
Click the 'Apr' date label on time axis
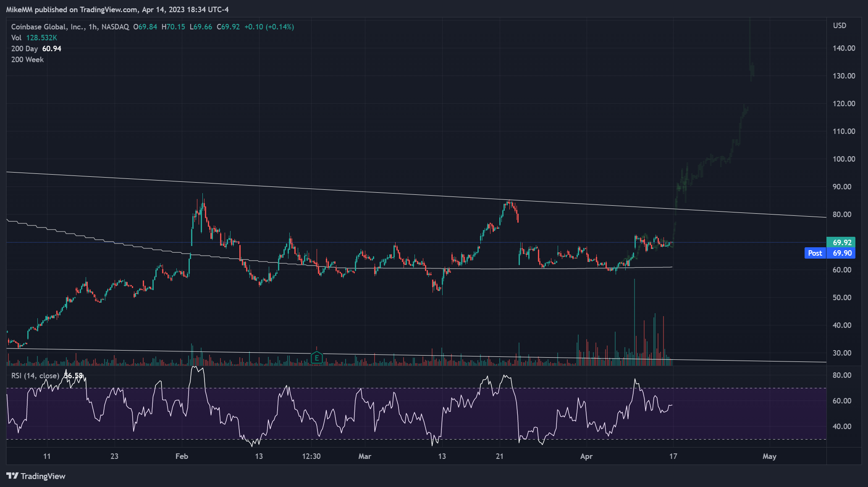(586, 456)
